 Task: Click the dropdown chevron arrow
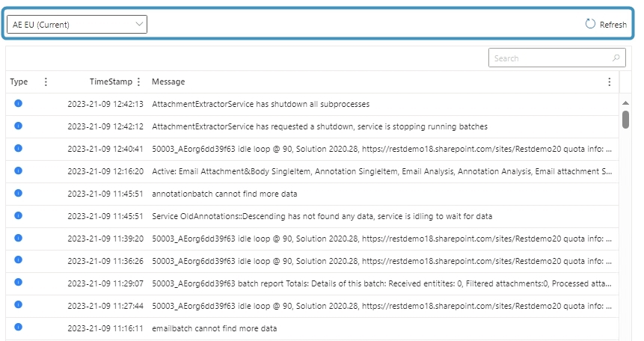point(139,24)
